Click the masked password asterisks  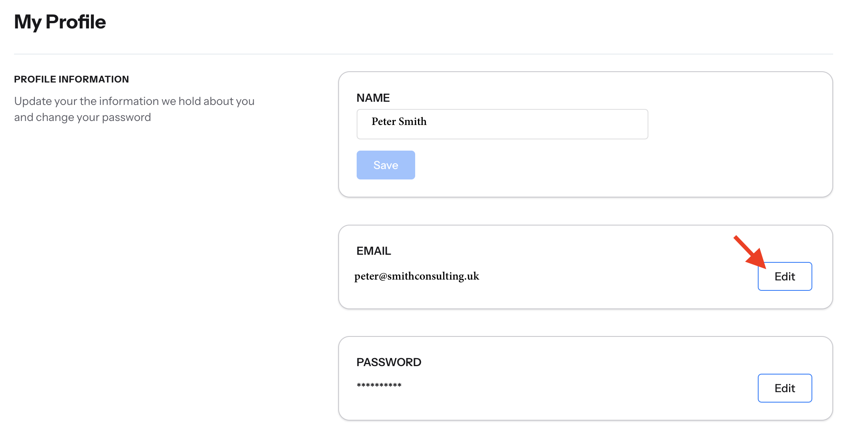pyautogui.click(x=379, y=385)
